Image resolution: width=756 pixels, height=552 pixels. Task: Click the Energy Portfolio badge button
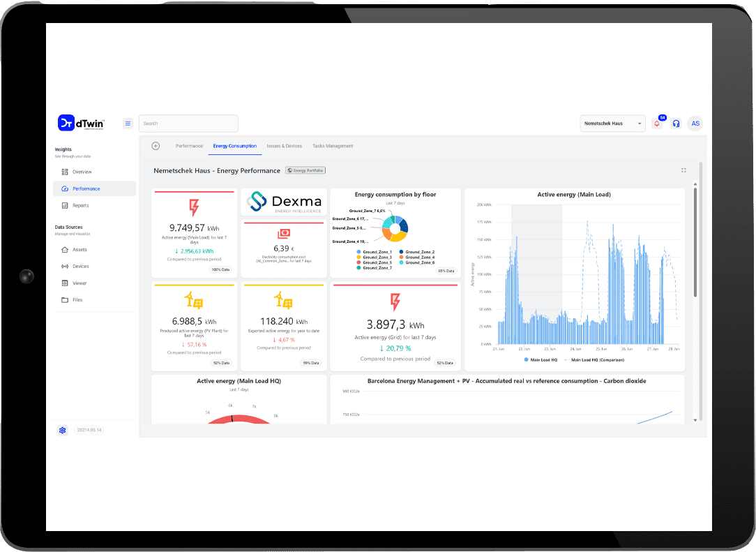coord(305,170)
